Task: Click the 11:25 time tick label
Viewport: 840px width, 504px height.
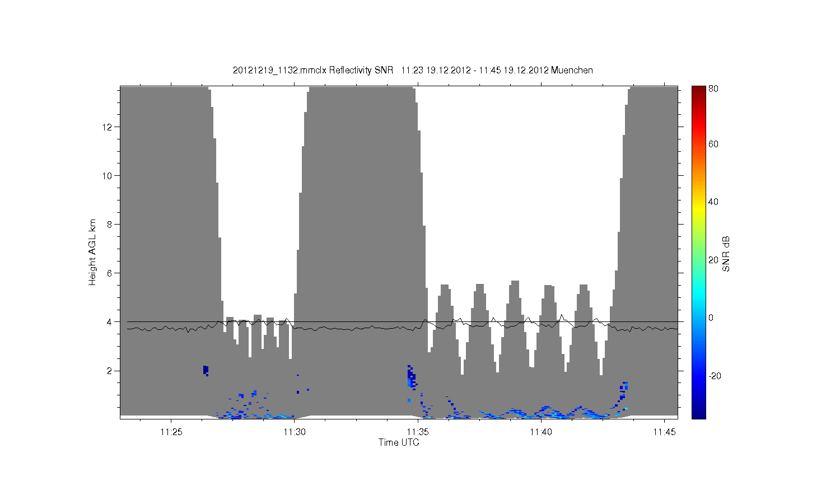Action: click(x=171, y=432)
